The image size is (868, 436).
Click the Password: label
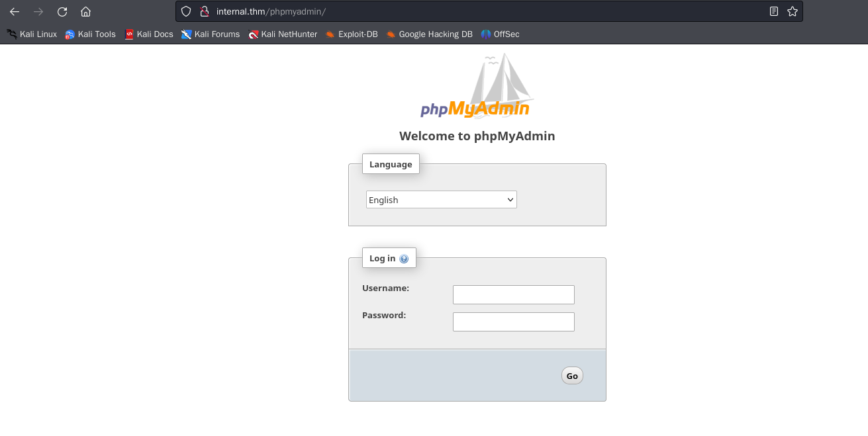[x=384, y=315]
